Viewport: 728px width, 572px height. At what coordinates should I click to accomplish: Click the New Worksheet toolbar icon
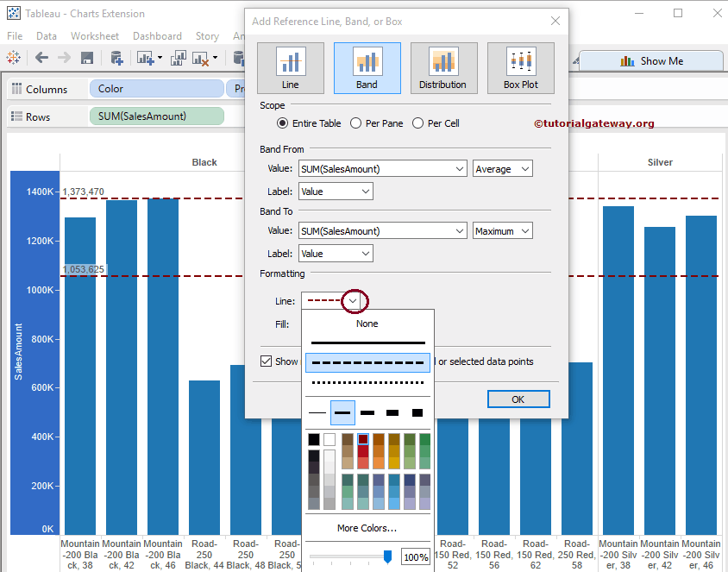[x=146, y=59]
